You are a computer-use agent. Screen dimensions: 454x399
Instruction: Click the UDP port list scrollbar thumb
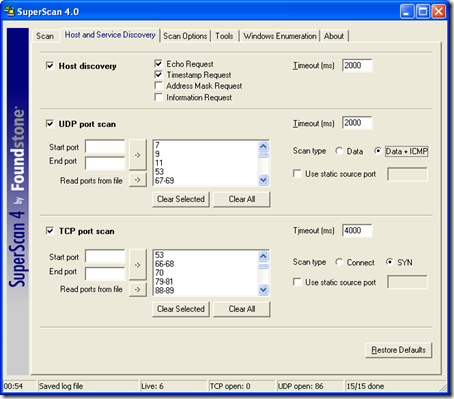(263, 155)
